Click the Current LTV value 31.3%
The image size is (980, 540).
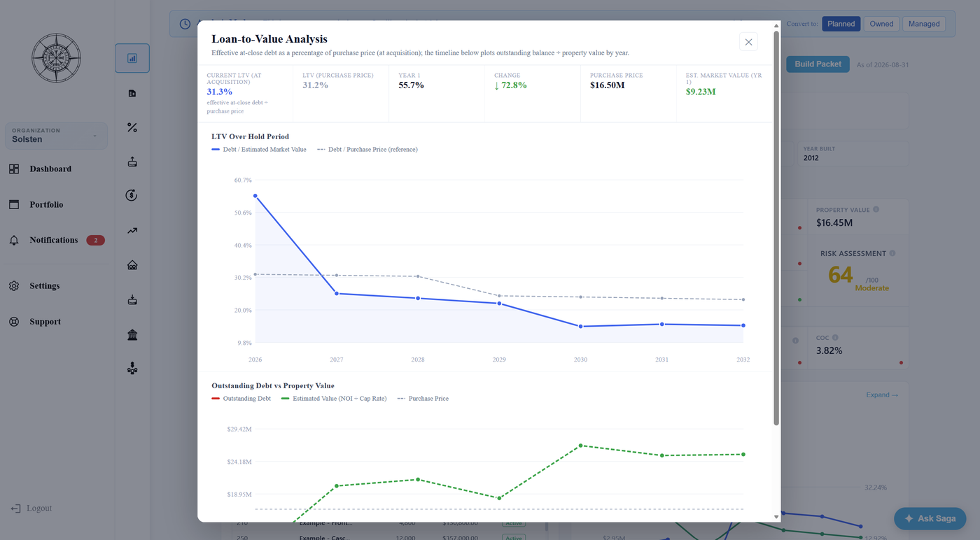click(219, 92)
